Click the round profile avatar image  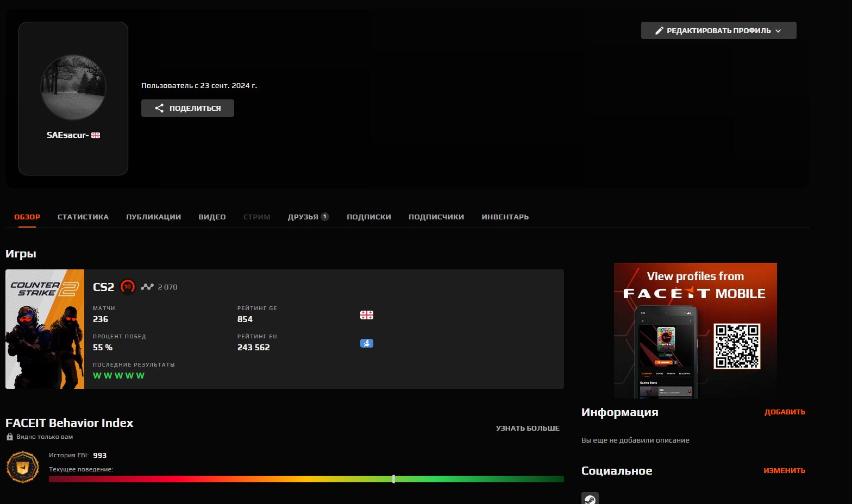[73, 87]
